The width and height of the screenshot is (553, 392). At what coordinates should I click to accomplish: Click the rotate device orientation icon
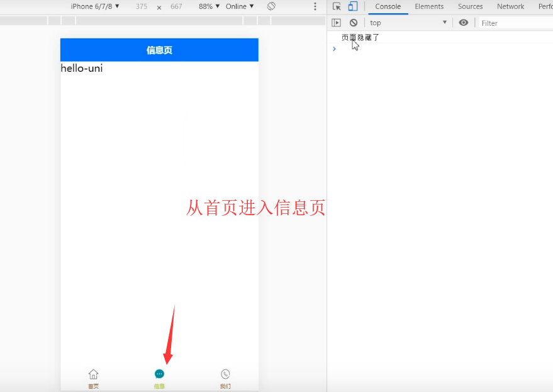271,6
